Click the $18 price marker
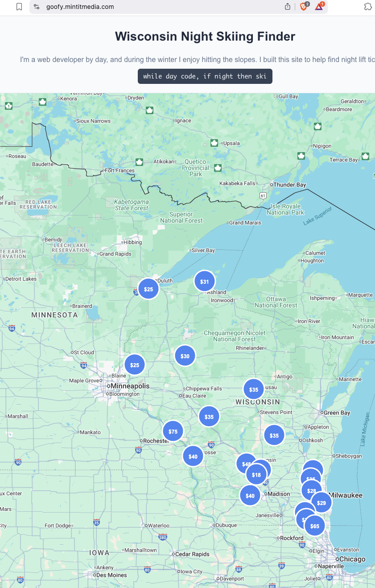The height and width of the screenshot is (588, 375). click(x=256, y=475)
